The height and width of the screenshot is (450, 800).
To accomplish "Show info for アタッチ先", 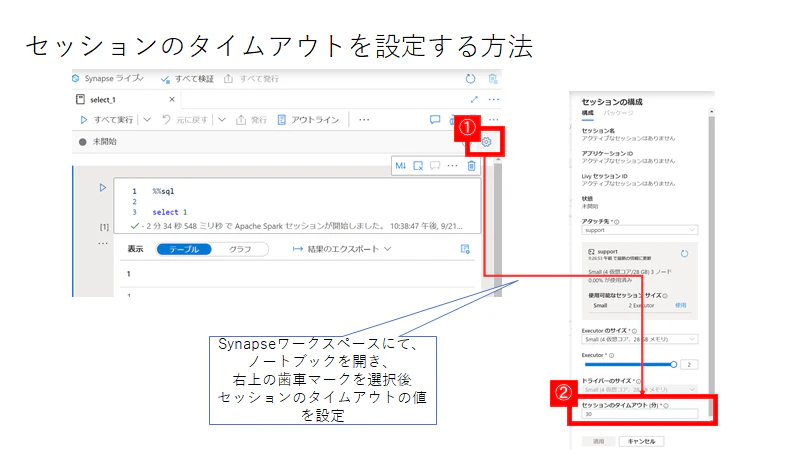I will (617, 222).
